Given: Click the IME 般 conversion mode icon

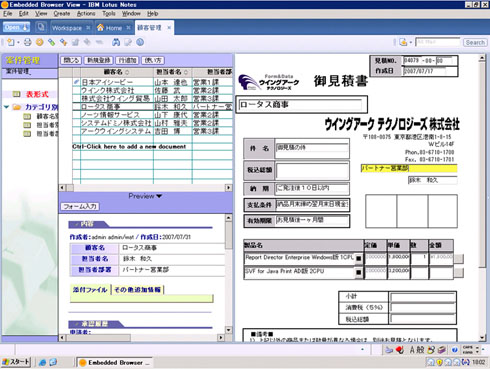Looking at the screenshot, I should (420, 350).
